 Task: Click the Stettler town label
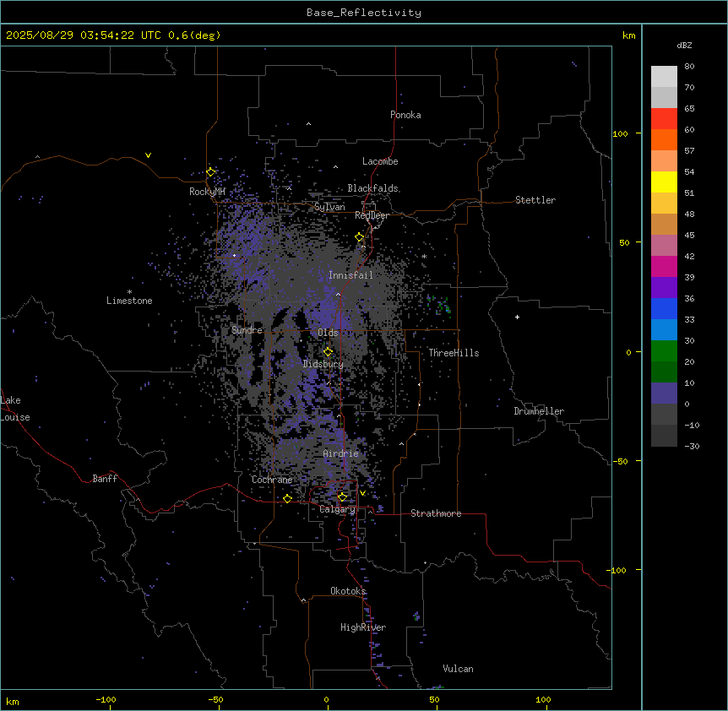(535, 200)
